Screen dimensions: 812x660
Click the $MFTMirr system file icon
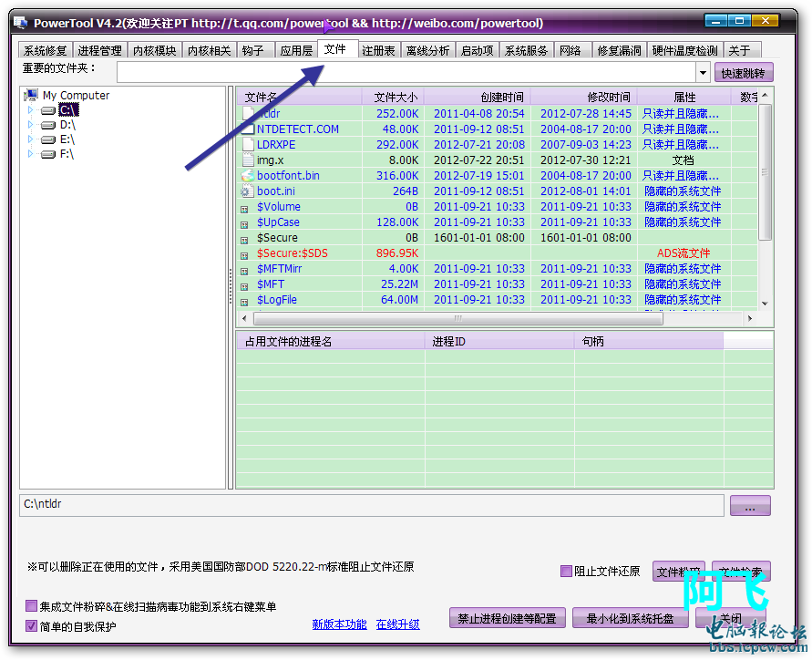click(244, 272)
